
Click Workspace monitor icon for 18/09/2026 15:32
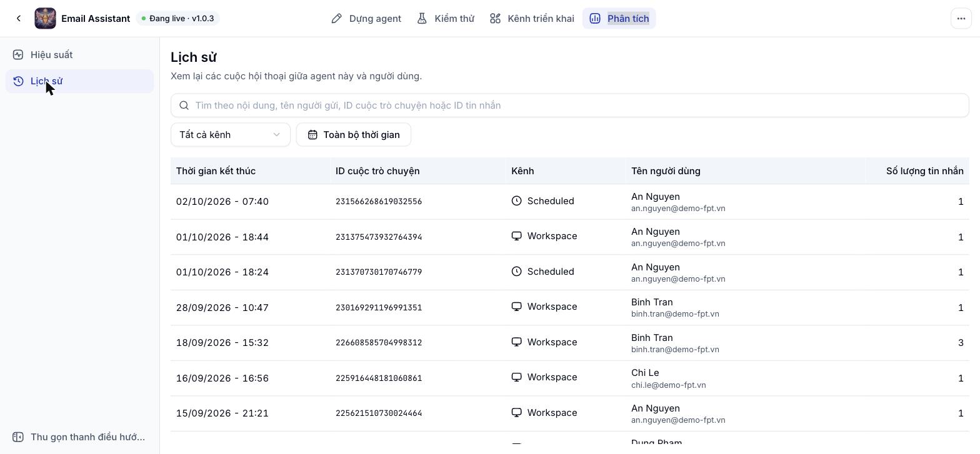[517, 342]
